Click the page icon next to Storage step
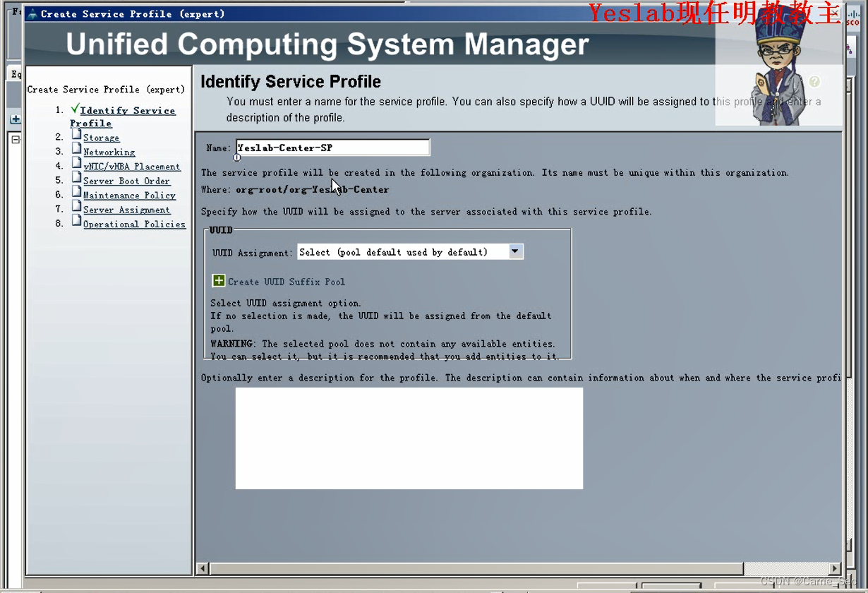 point(76,134)
